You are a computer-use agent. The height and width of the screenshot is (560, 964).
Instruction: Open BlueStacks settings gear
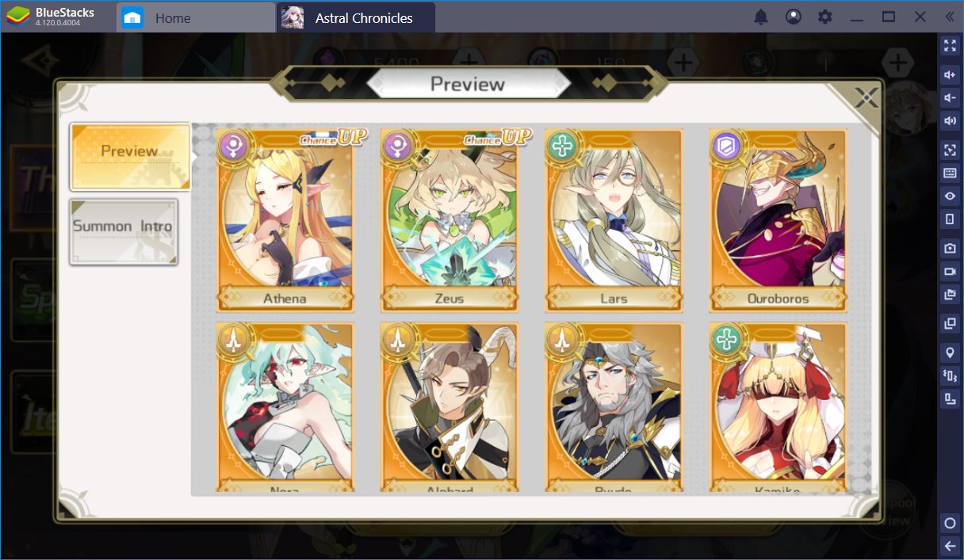pos(825,17)
